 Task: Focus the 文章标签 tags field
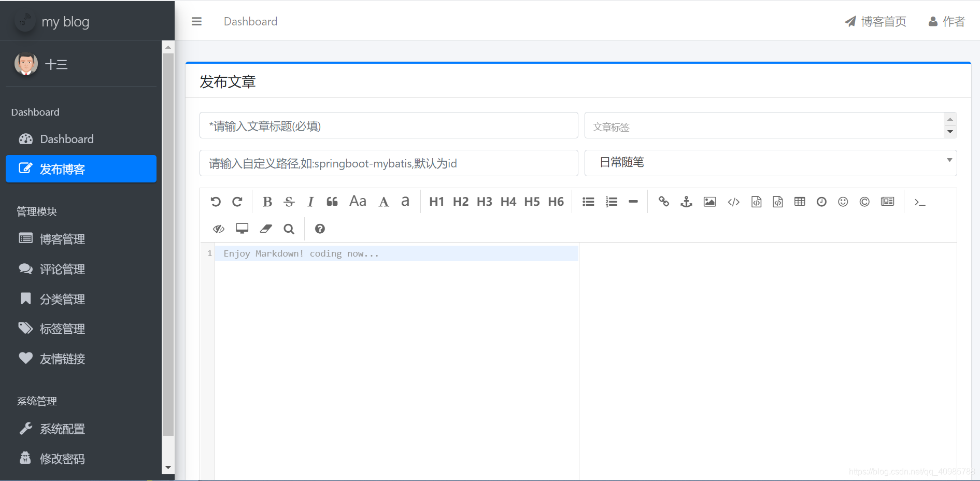pos(764,125)
